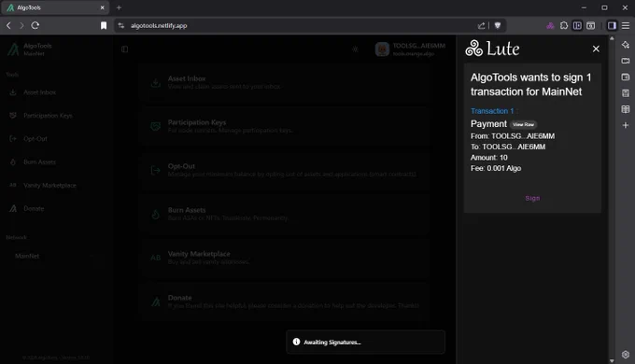The width and height of the screenshot is (635, 364).
Task: Click the Lute logo
Action: (492, 49)
